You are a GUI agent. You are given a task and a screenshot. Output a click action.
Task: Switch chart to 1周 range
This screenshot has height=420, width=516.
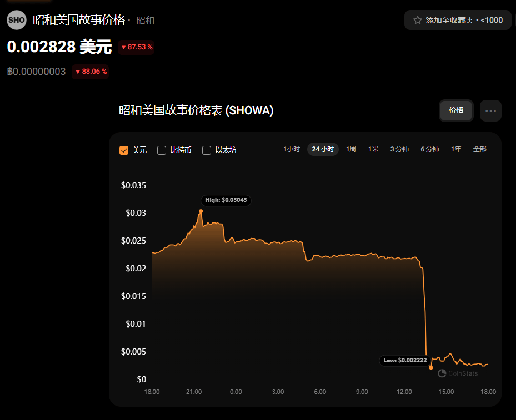(x=351, y=149)
